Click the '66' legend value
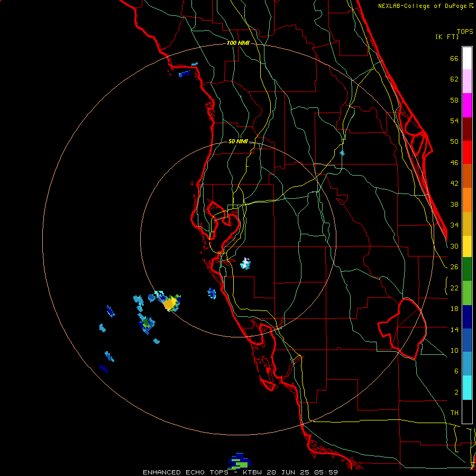The width and height of the screenshot is (476, 476). (454, 59)
